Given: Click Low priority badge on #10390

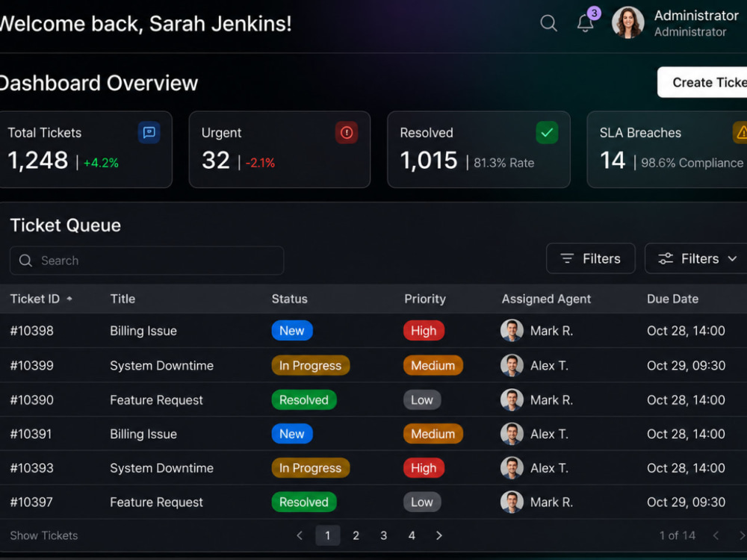Looking at the screenshot, I should pyautogui.click(x=422, y=400).
